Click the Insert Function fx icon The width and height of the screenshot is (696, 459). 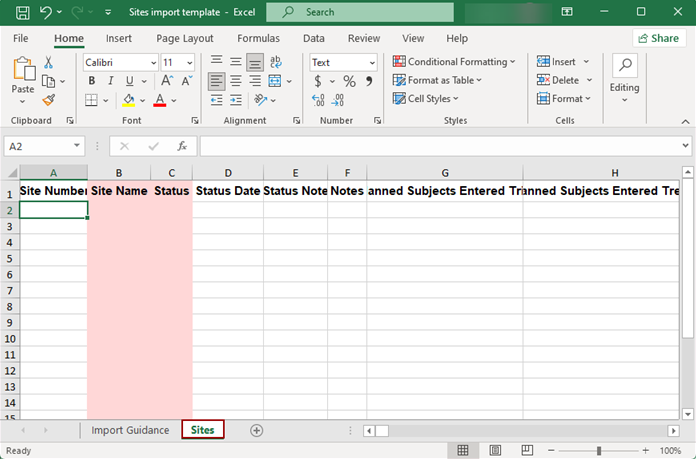[181, 146]
